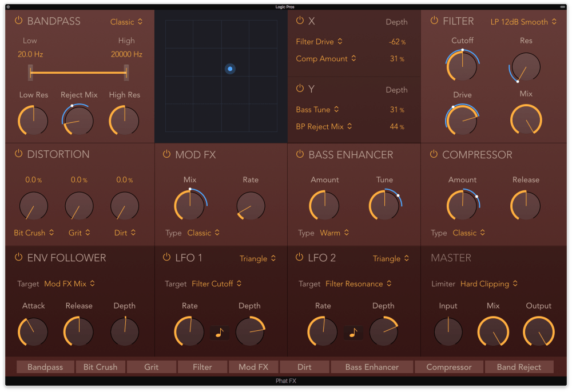Toggle the Bandpass power icon

pyautogui.click(x=18, y=21)
